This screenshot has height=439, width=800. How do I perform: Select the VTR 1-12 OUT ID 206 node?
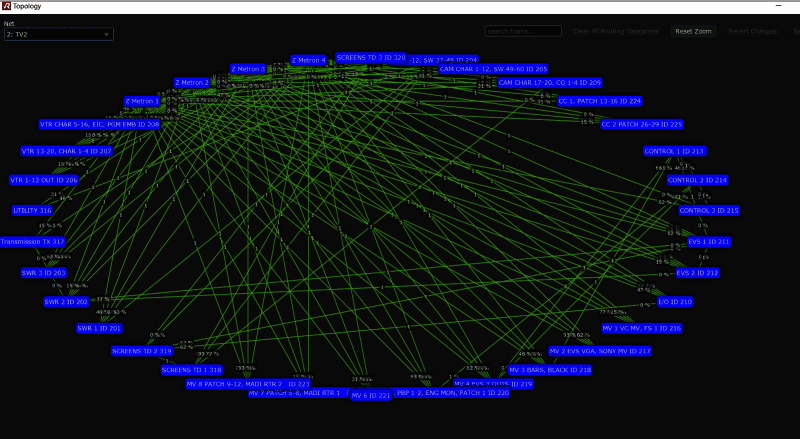click(x=43, y=180)
